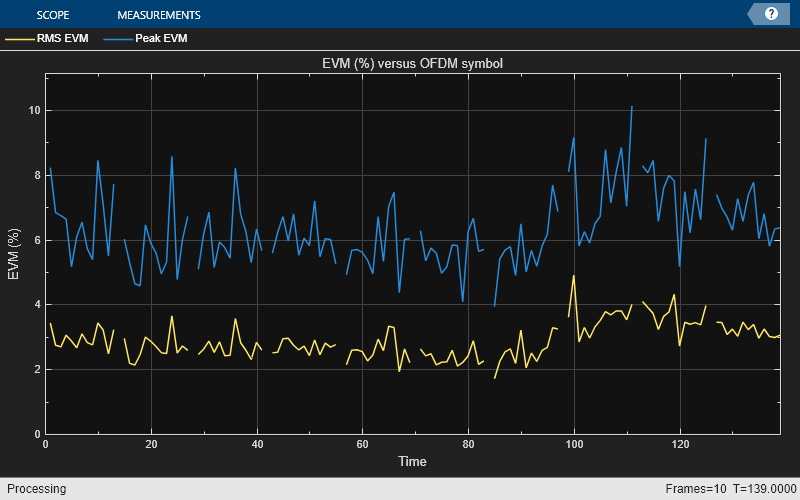The width and height of the screenshot is (800, 500).
Task: Click the yellow RMS EVM legend line
Action: 20,39
